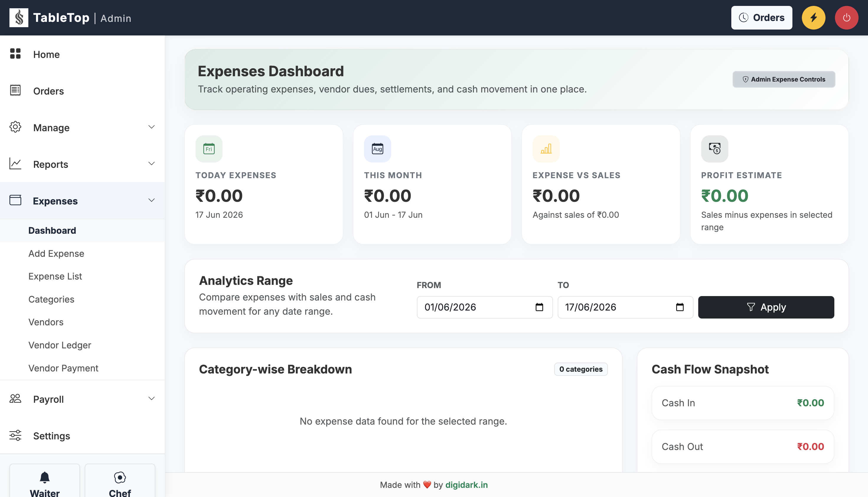Click the Cash In amount ₹0.00
This screenshot has height=497, width=868.
810,403
